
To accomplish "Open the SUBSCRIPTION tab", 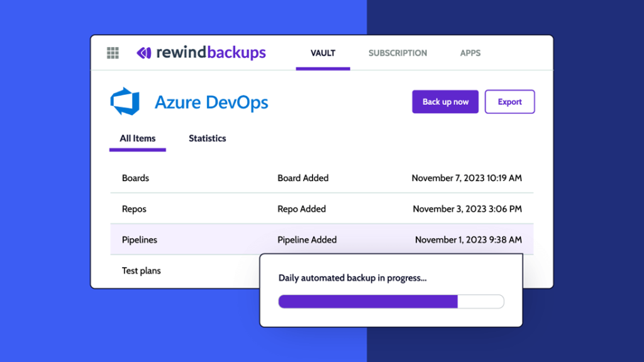I will click(397, 53).
